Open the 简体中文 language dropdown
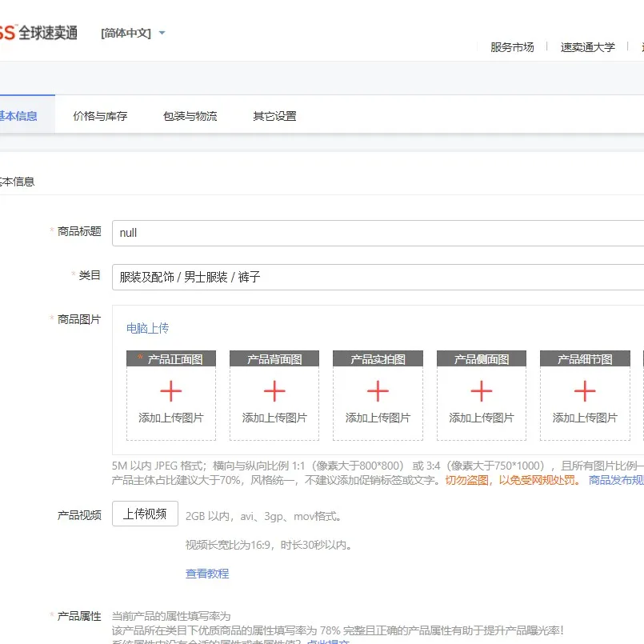This screenshot has width=644, height=644. 133,34
